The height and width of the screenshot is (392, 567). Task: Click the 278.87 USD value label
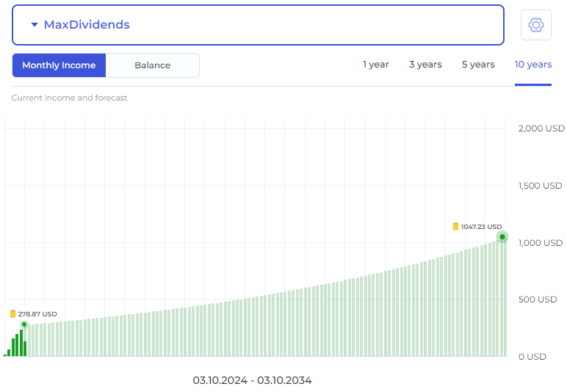[x=37, y=314]
